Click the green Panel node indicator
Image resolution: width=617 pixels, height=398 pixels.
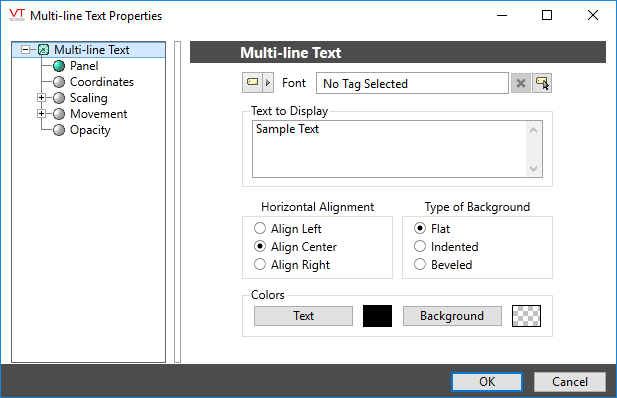pyautogui.click(x=59, y=66)
